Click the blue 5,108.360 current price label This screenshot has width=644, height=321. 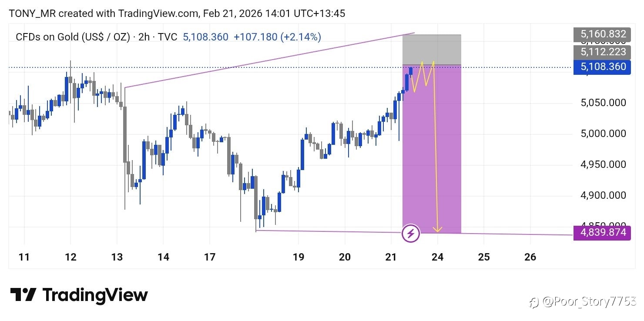[x=602, y=67]
